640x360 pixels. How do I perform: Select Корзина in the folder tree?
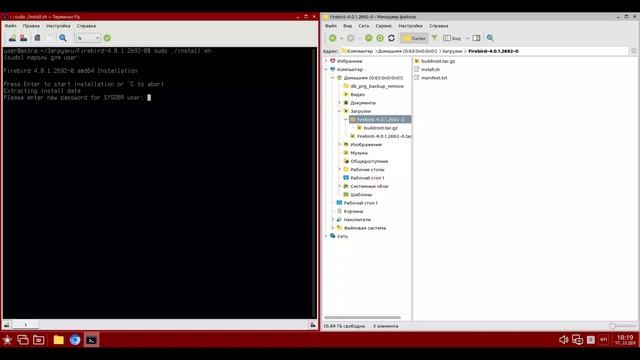(x=349, y=211)
